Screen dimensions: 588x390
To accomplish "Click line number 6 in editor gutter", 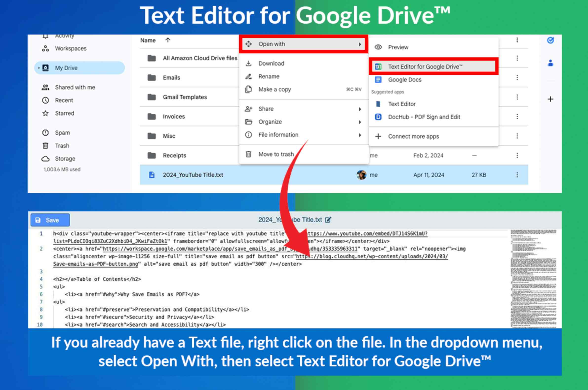I will click(41, 294).
